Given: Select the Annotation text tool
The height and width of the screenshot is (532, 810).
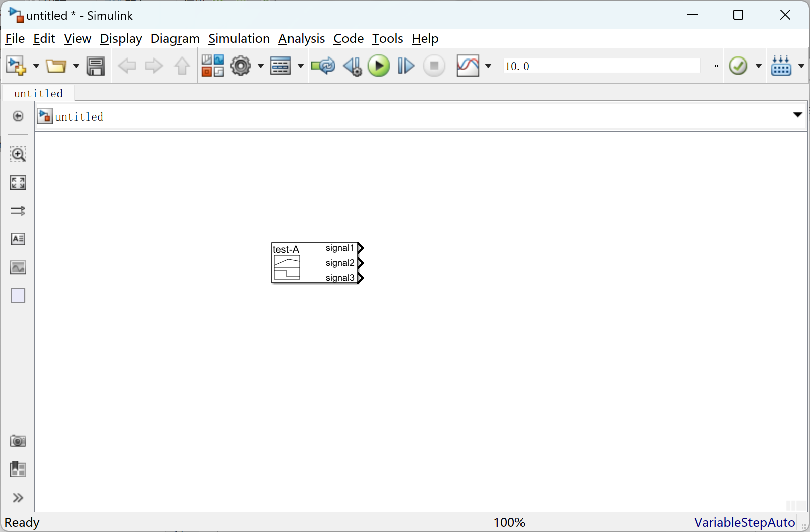Looking at the screenshot, I should coord(18,239).
